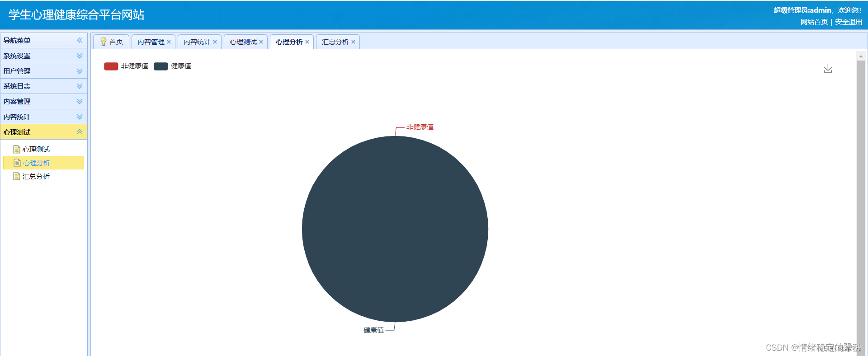Open 汇总分析 item in sidebar tree
868x356 pixels.
coord(36,176)
